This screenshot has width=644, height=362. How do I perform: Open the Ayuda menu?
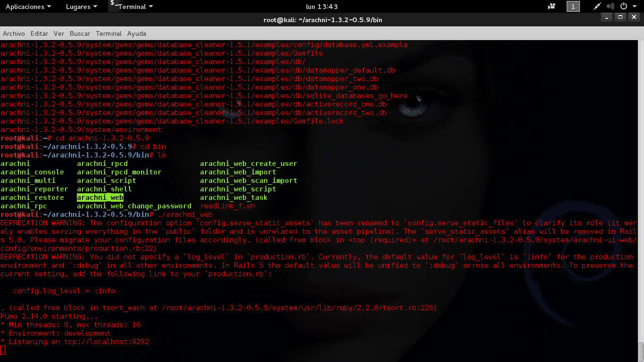click(136, 33)
